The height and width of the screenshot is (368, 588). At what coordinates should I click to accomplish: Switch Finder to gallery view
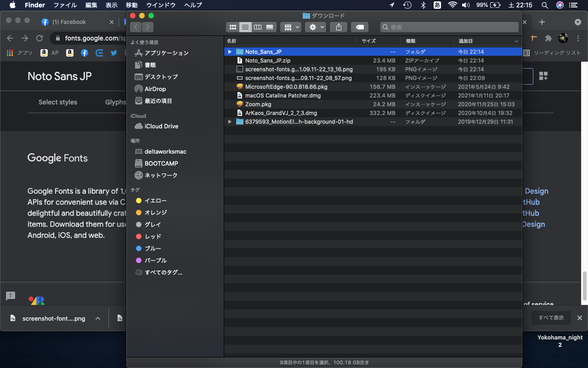[270, 27]
